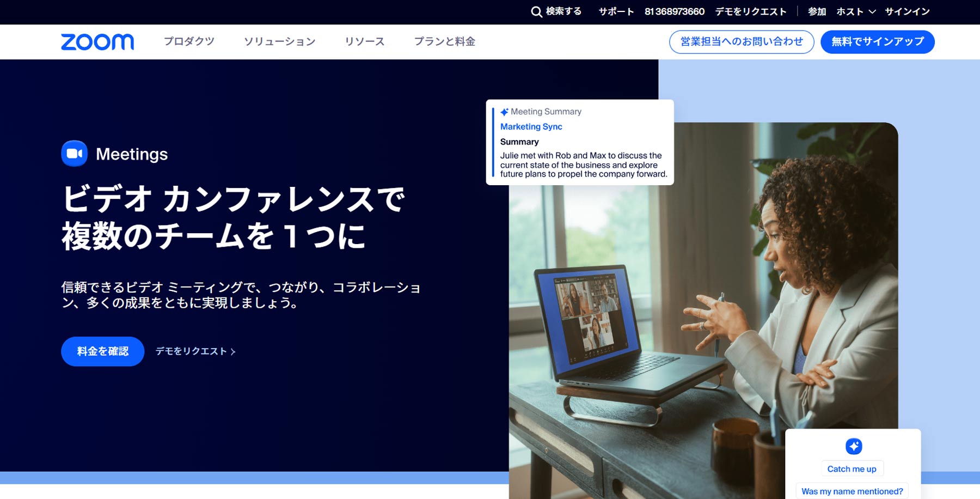The height and width of the screenshot is (499, 980).
Task: Click the サインイン link
Action: (x=907, y=11)
